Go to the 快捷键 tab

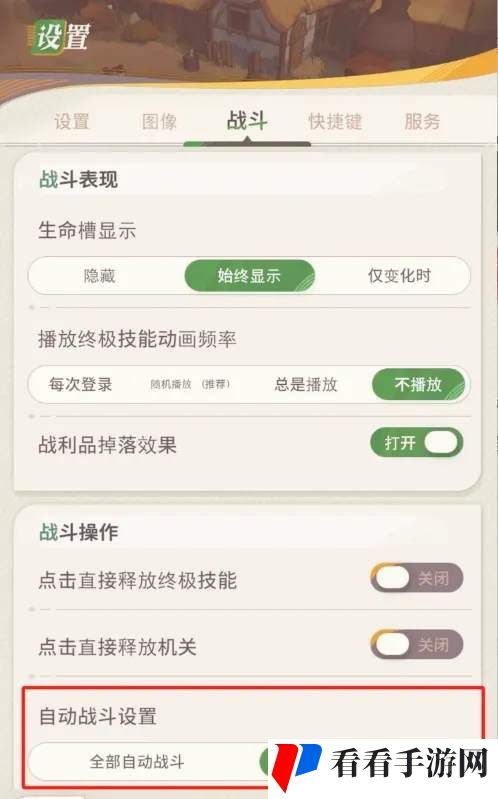pyautogui.click(x=335, y=122)
